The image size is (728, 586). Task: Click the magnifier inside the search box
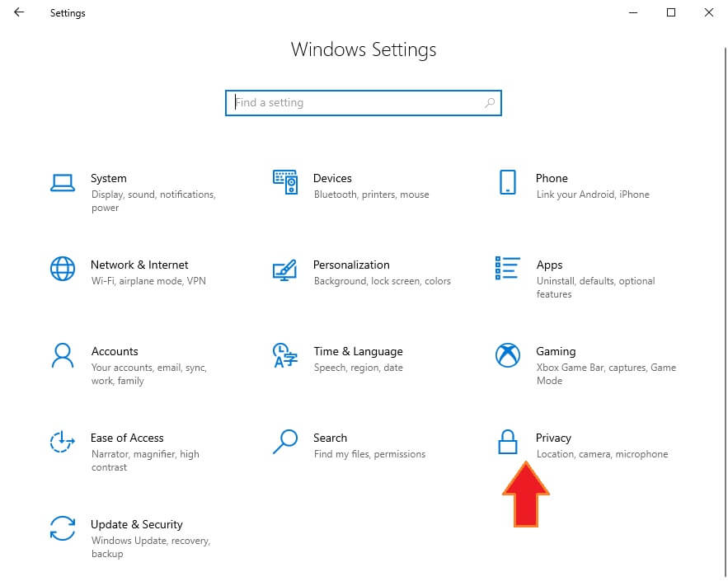click(490, 103)
